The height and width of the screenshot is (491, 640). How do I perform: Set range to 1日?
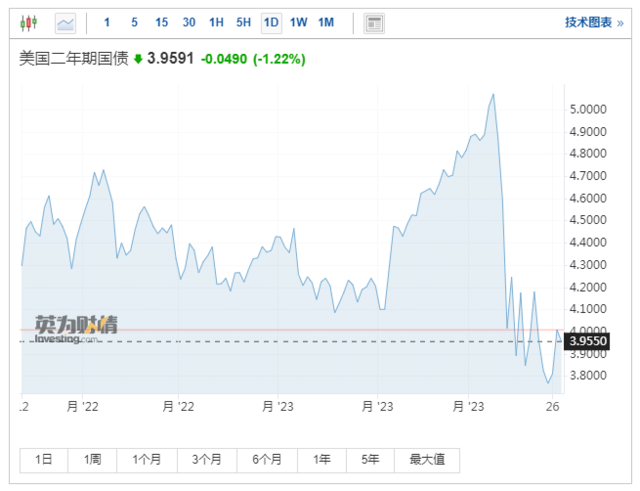(x=44, y=460)
